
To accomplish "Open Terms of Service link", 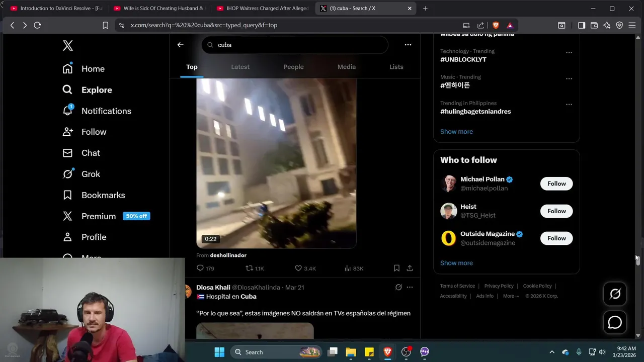I will coord(457,286).
